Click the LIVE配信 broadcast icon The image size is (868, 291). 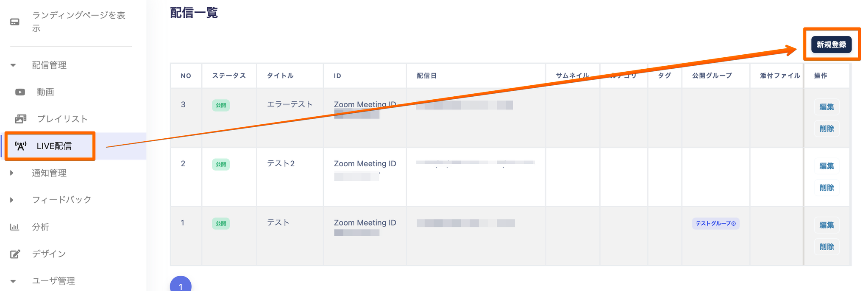pyautogui.click(x=20, y=146)
